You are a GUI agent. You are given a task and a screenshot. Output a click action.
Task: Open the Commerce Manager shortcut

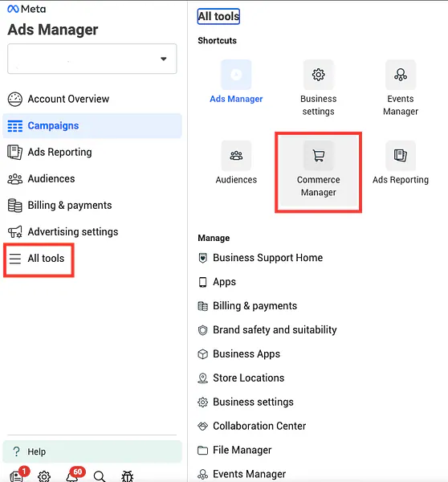tap(318, 172)
